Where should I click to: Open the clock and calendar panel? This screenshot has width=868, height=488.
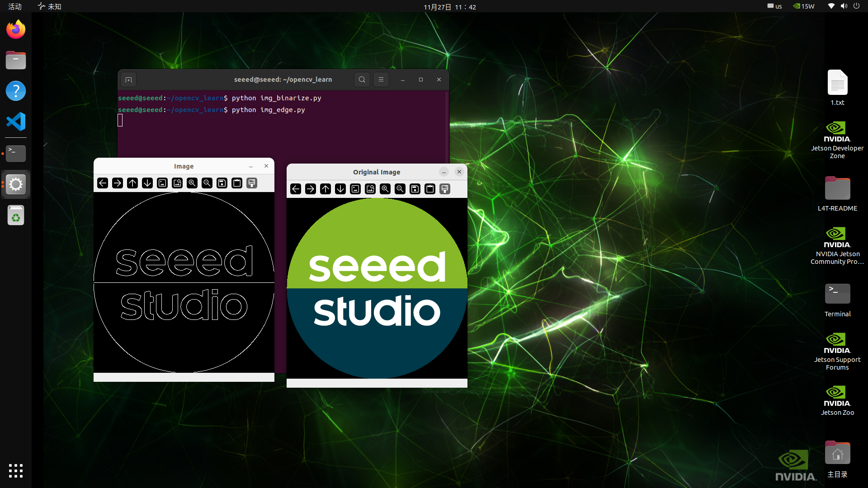click(x=450, y=7)
